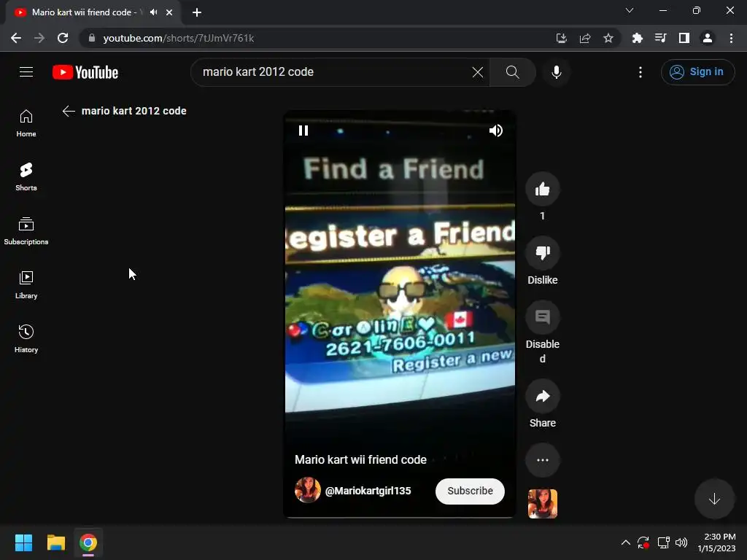Click the browser back button
The height and width of the screenshot is (560, 747).
pyautogui.click(x=16, y=38)
